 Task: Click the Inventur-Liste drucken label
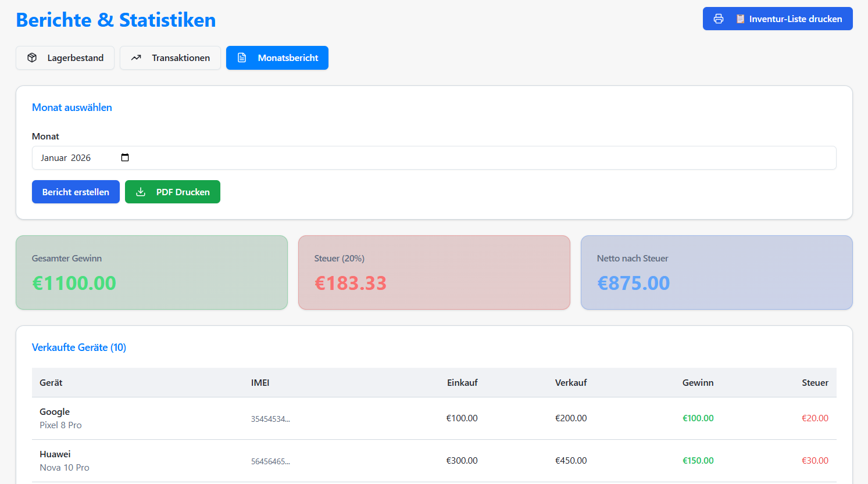click(795, 19)
